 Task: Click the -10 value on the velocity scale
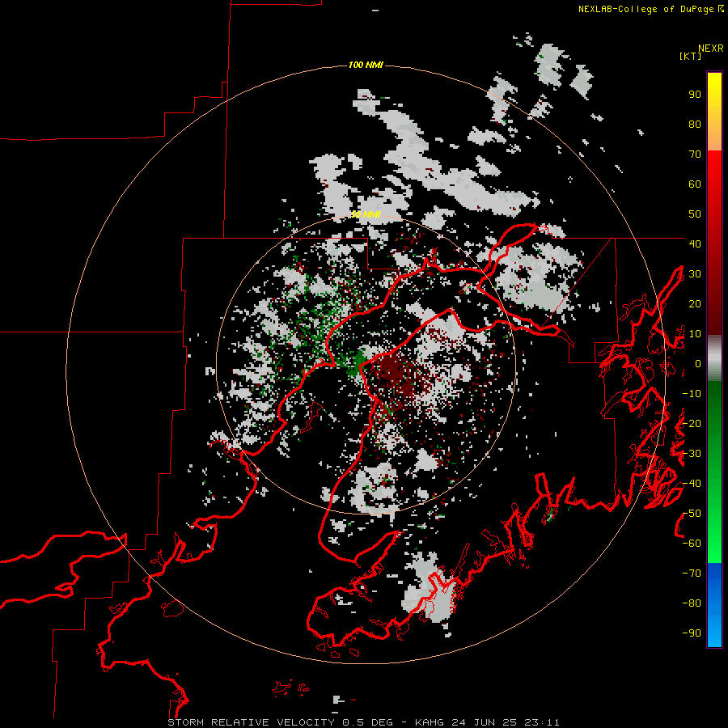point(692,394)
